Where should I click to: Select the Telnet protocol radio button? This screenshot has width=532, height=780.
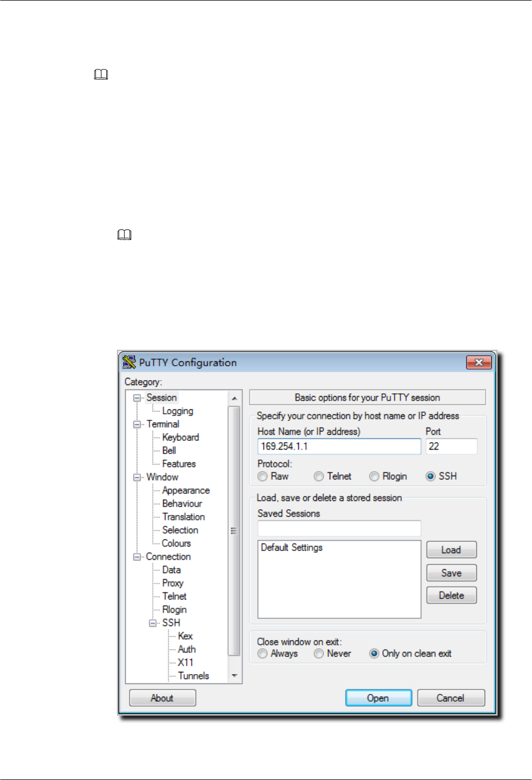point(319,476)
